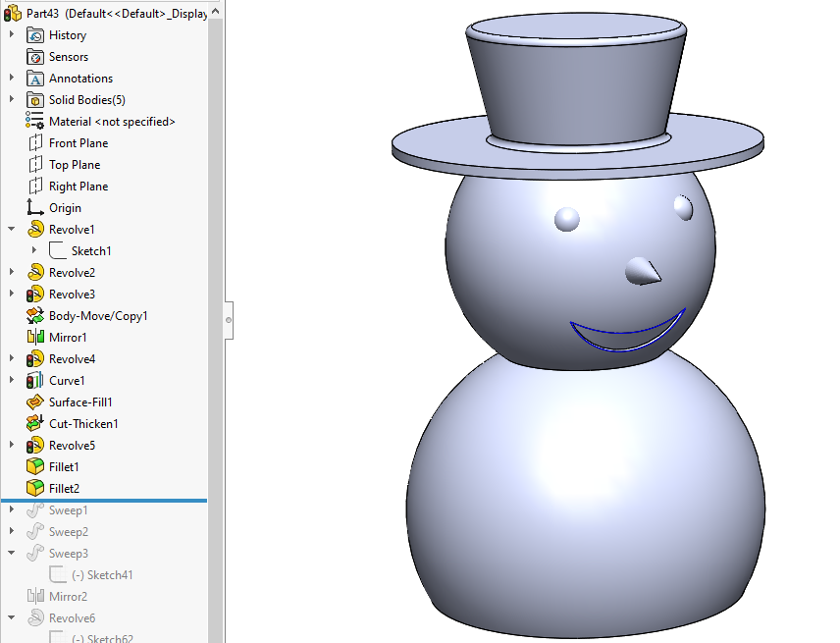
Task: Click the suppressed Sweep1 icon
Action: click(x=35, y=510)
